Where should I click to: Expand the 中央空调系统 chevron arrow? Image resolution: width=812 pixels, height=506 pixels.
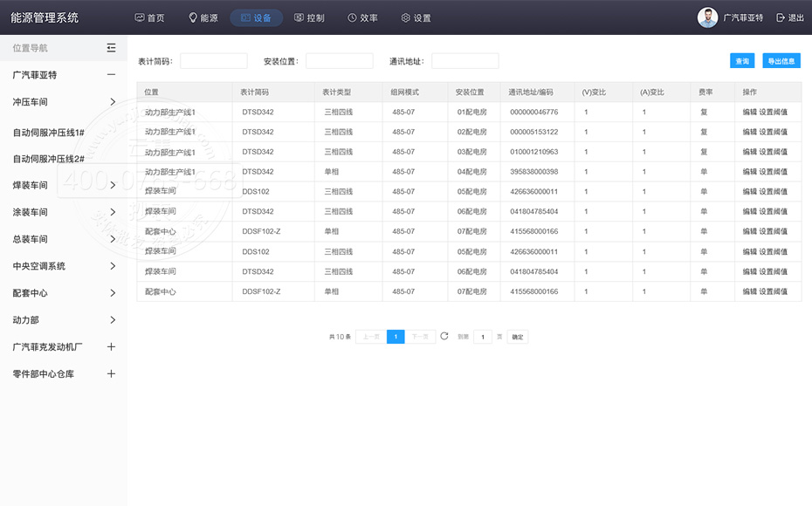coord(113,266)
